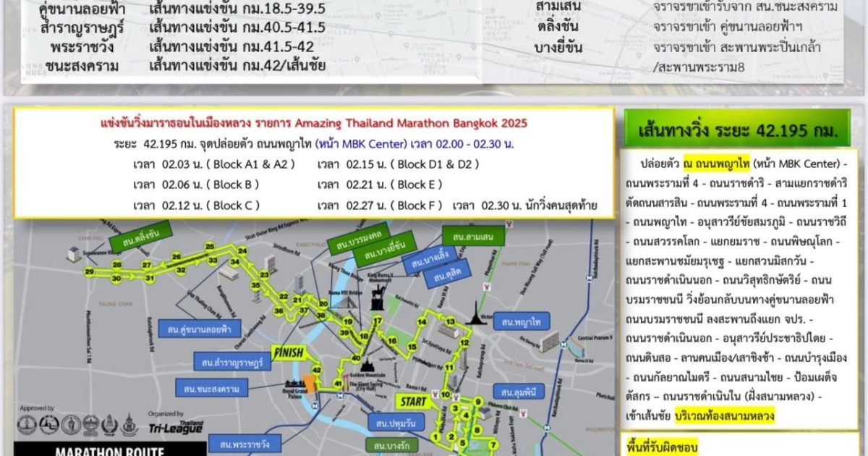Screen dimensions: 868x456
Task: Click kilometer marker 15 on the route
Action: [412, 347]
